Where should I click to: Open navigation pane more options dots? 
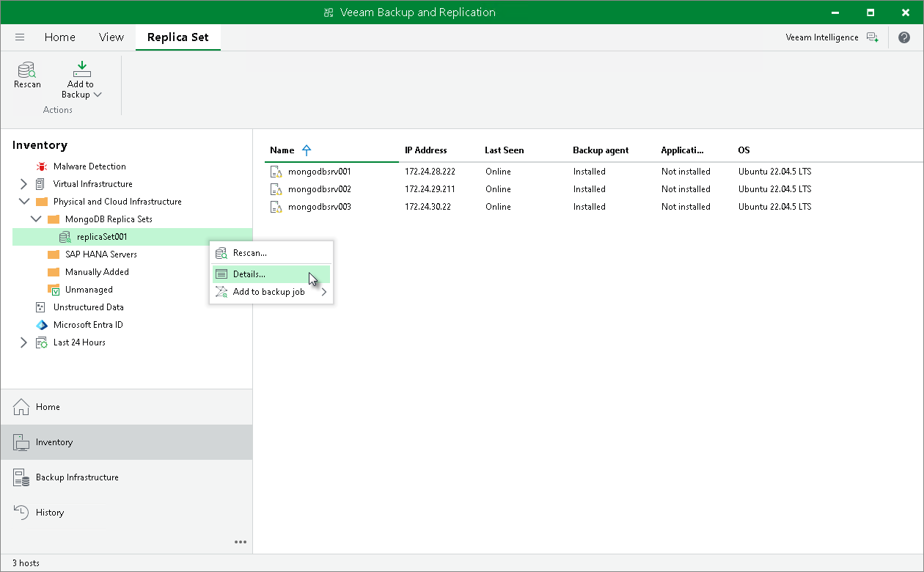pos(241,543)
